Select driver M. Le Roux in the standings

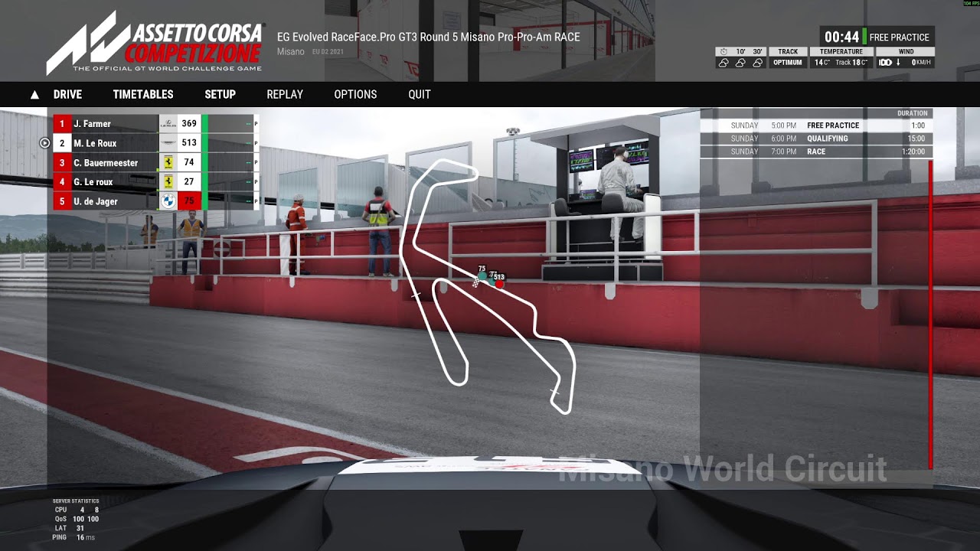click(95, 143)
